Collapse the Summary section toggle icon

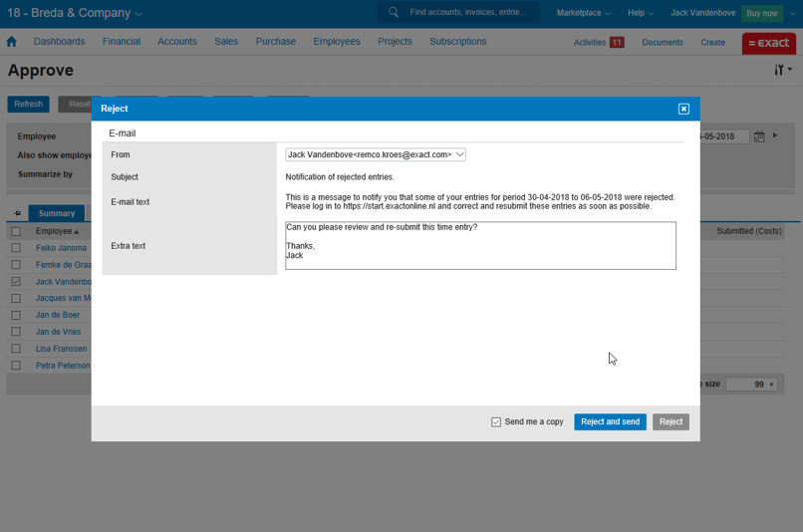(x=18, y=213)
